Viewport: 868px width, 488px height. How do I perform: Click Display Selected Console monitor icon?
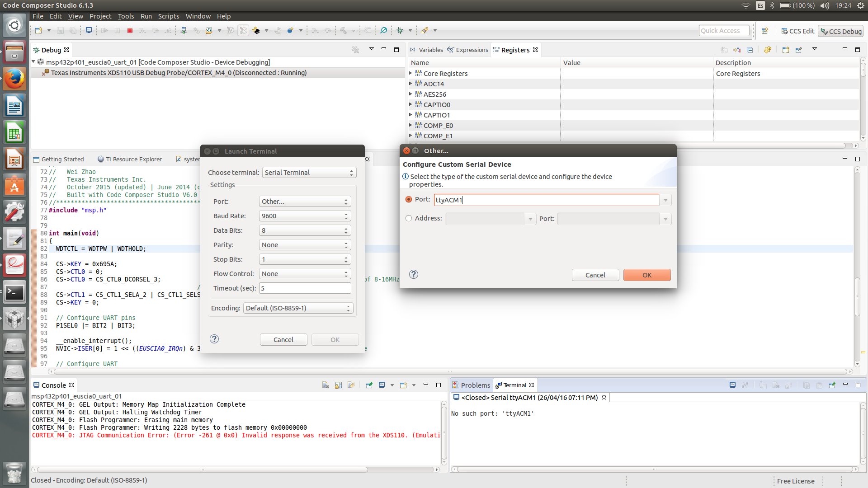[382, 385]
